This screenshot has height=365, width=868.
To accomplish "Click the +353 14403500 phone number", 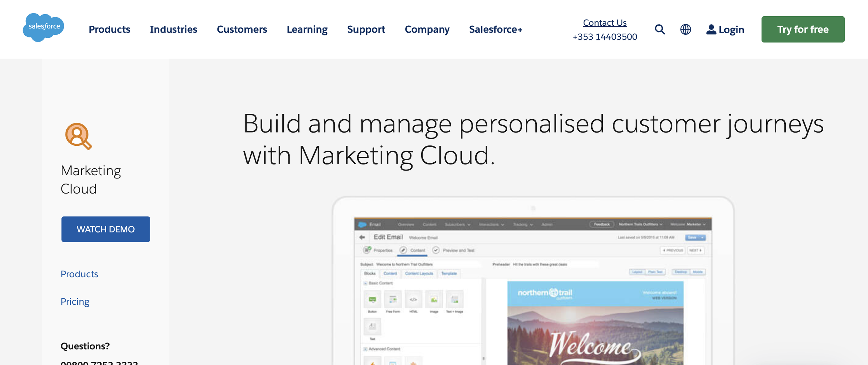I will (x=605, y=37).
